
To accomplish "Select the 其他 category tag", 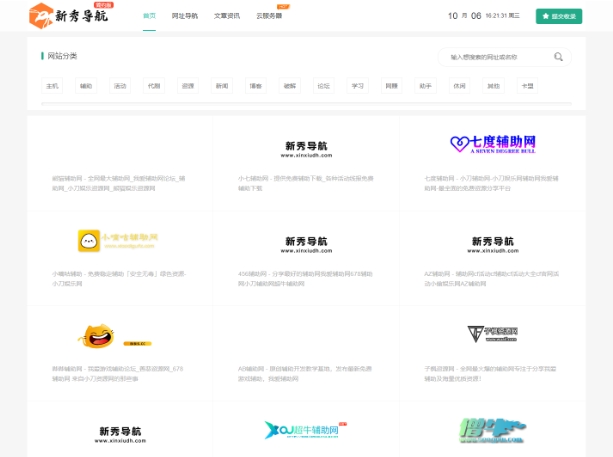I will tap(493, 86).
